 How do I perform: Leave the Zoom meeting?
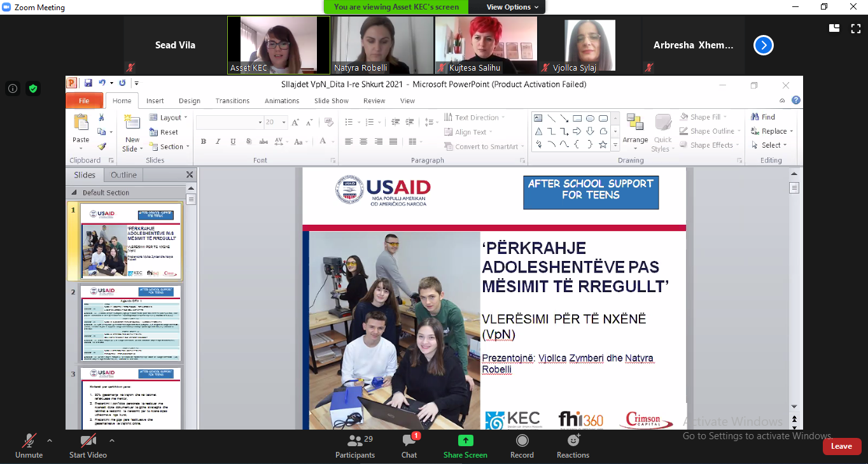pos(841,446)
